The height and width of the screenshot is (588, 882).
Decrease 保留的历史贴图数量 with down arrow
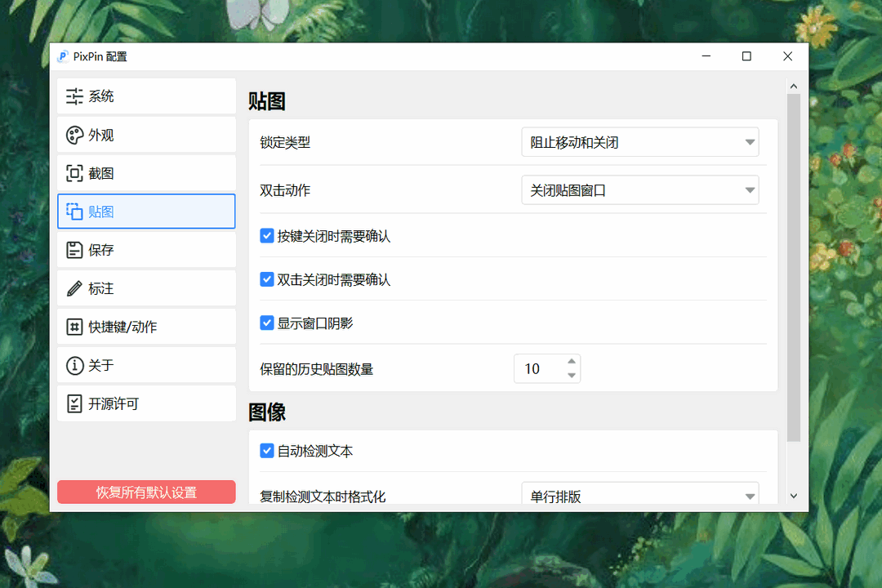click(x=572, y=376)
